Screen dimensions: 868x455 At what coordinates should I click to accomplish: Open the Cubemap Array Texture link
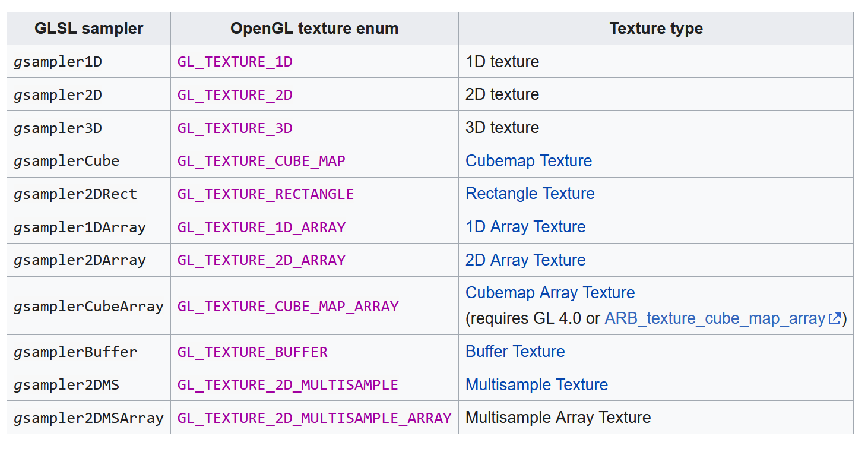click(550, 293)
